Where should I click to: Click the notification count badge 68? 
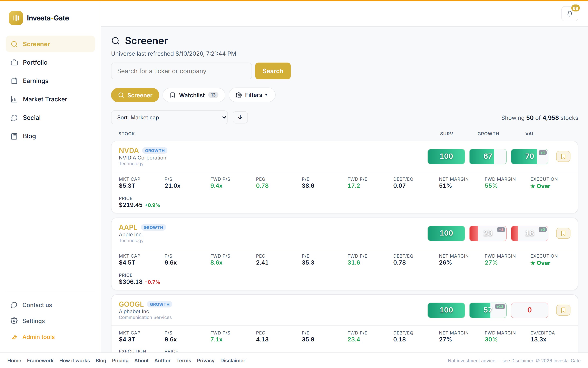click(575, 8)
